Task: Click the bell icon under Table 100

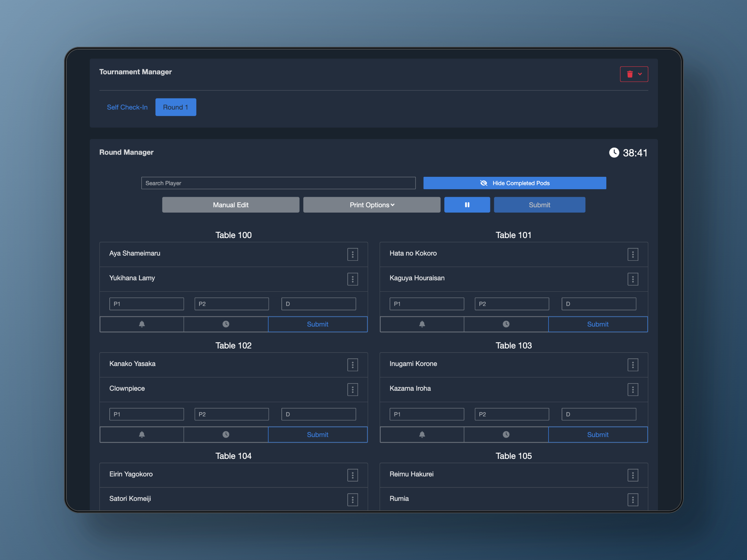Action: pos(142,324)
